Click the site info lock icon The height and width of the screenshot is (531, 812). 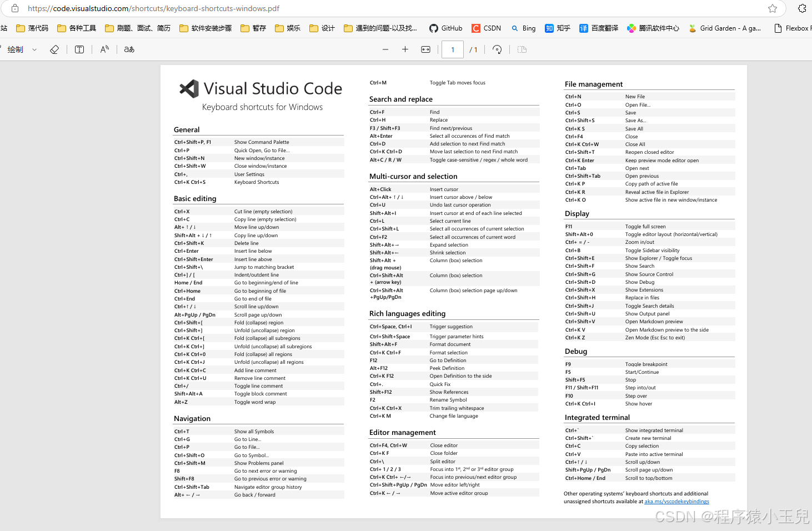click(15, 8)
